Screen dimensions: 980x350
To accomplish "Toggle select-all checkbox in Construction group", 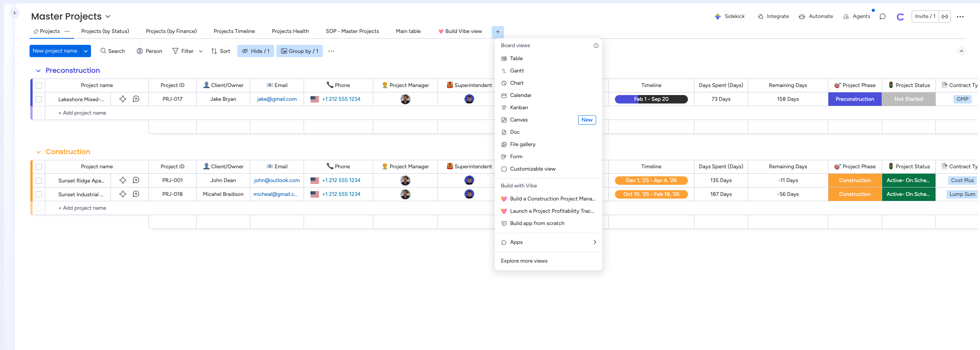I will 39,167.
